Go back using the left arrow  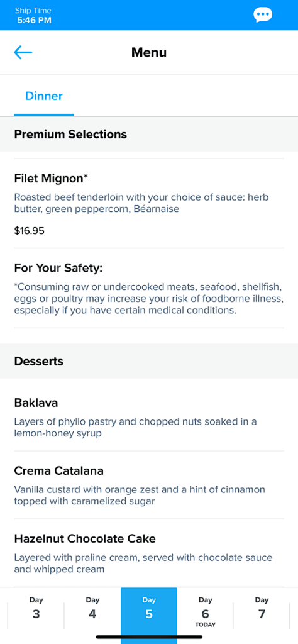pyautogui.click(x=23, y=52)
